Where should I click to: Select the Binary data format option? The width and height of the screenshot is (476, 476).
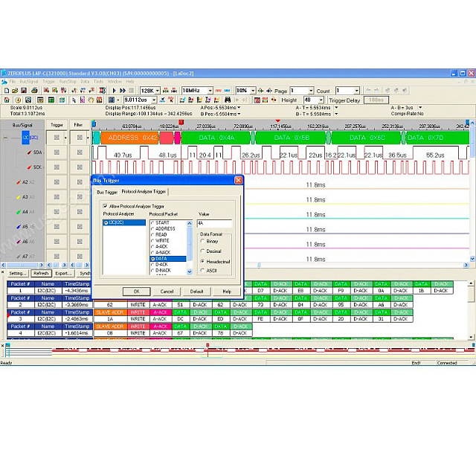203,241
